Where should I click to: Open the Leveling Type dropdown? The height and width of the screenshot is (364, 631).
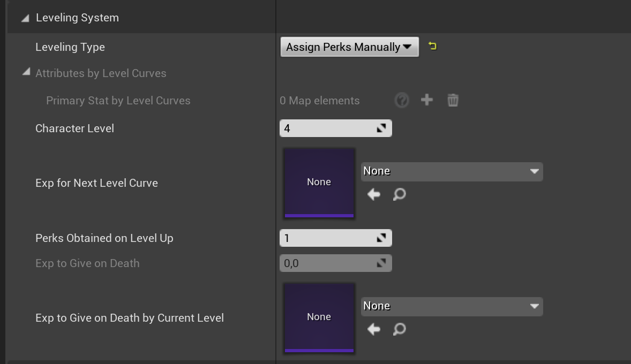(349, 47)
